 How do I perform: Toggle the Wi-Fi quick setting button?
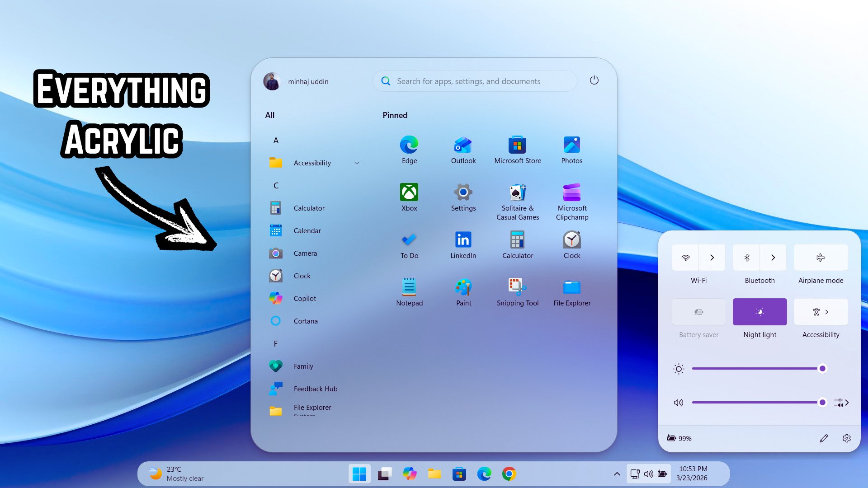coord(686,258)
